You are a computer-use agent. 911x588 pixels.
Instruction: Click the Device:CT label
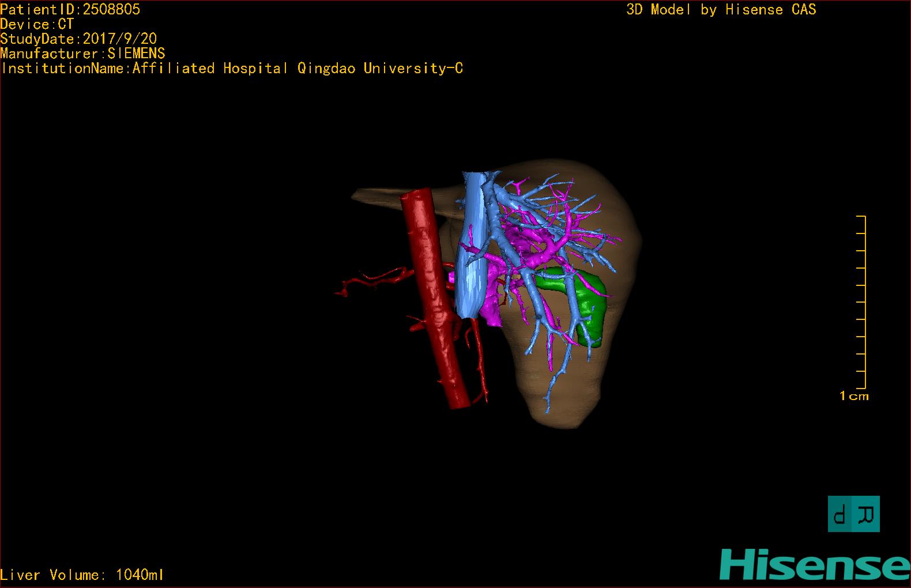(37, 24)
